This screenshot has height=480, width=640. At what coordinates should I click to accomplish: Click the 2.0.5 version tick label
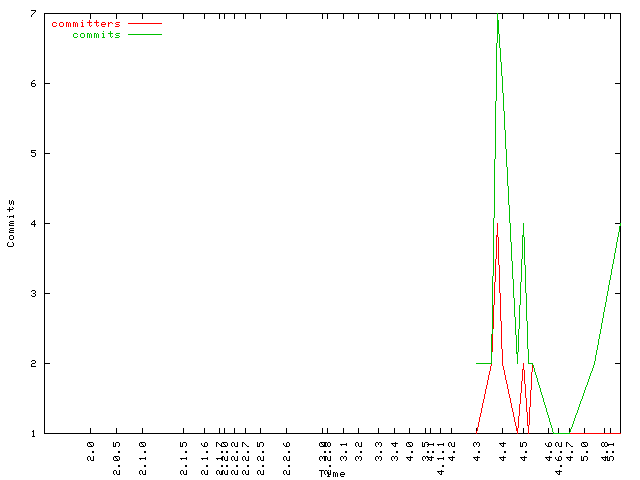pos(117,454)
